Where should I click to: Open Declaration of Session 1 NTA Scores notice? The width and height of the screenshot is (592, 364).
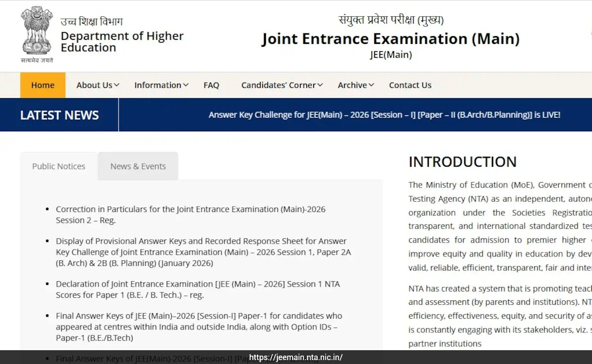click(x=198, y=290)
